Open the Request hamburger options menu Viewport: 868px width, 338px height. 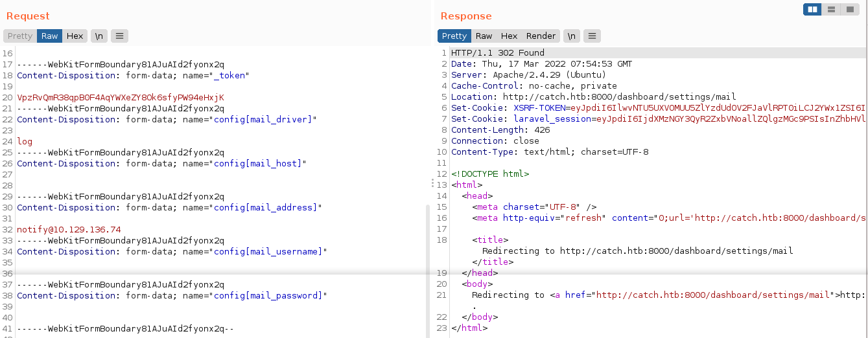click(119, 36)
